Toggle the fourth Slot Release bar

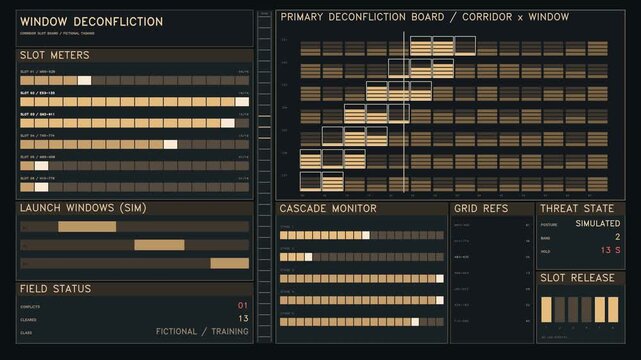point(587,309)
